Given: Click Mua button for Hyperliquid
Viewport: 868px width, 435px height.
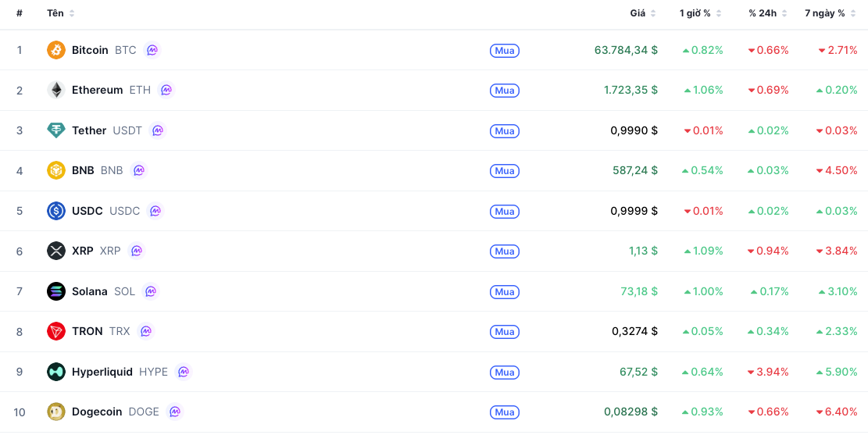Looking at the screenshot, I should 504,372.
